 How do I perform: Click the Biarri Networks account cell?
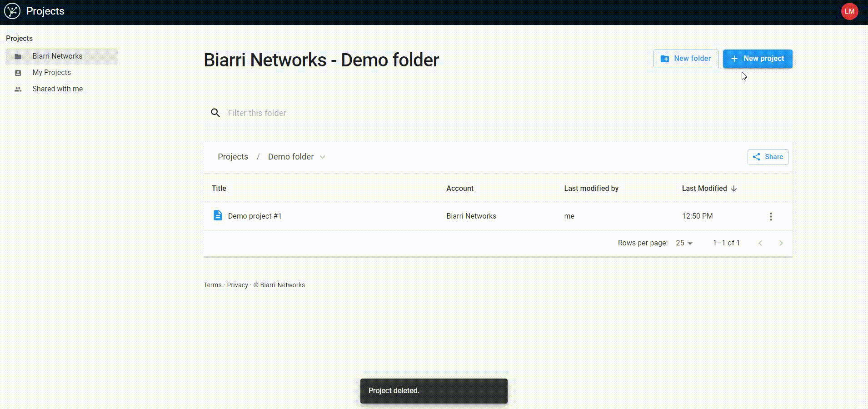tap(471, 216)
